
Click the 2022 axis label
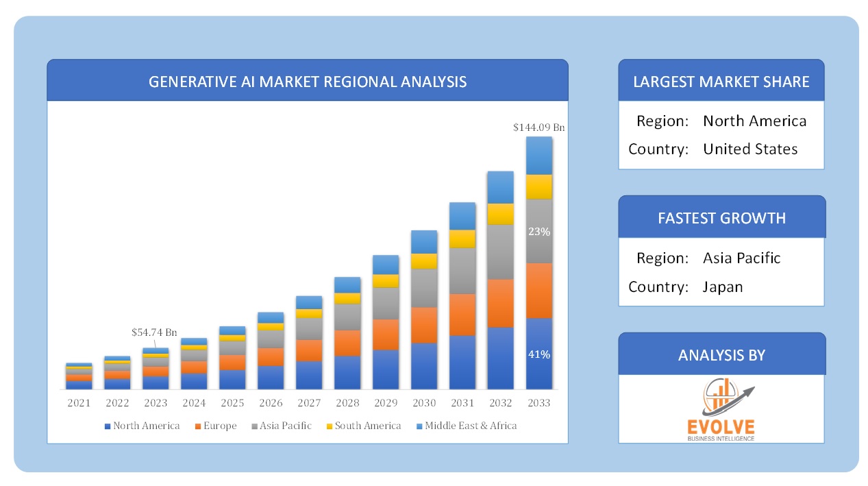(x=117, y=403)
